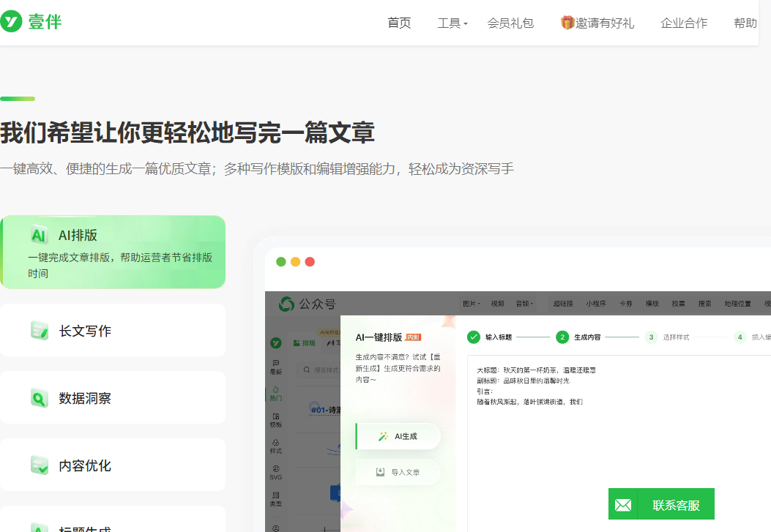Click the import icon on 导入文章
The image size is (771, 532).
coord(380,472)
